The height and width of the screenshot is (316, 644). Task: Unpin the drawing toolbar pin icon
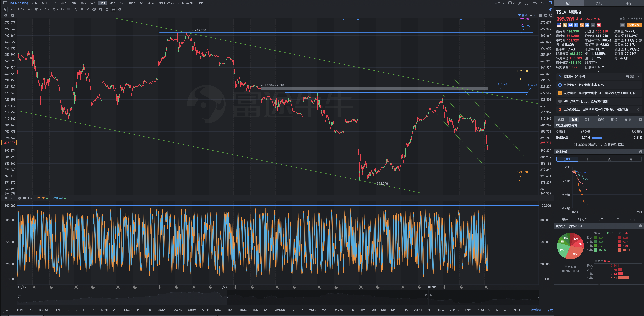[550, 9]
